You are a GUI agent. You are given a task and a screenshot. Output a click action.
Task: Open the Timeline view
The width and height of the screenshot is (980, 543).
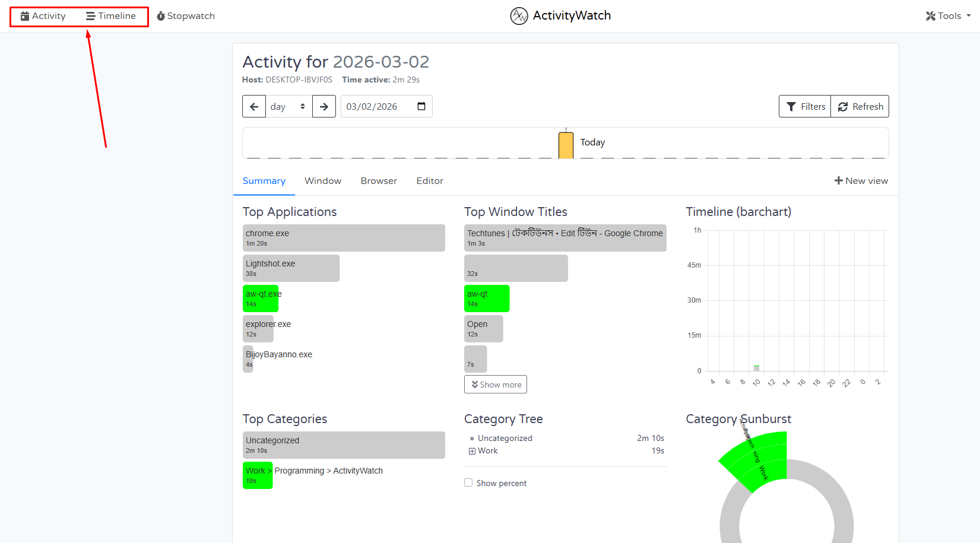coord(111,16)
